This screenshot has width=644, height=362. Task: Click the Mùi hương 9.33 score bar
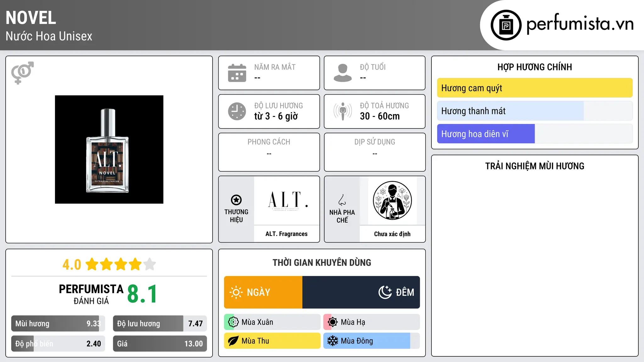[58, 324]
